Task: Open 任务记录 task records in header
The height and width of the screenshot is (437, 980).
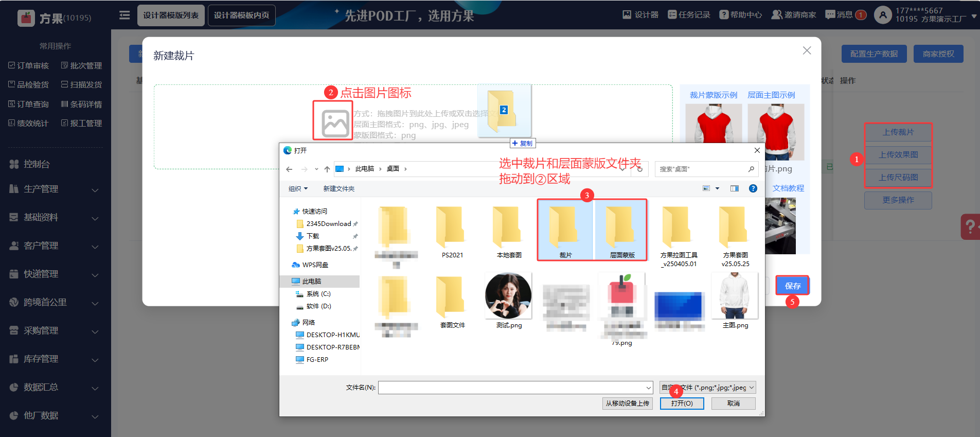Action: [x=689, y=15]
